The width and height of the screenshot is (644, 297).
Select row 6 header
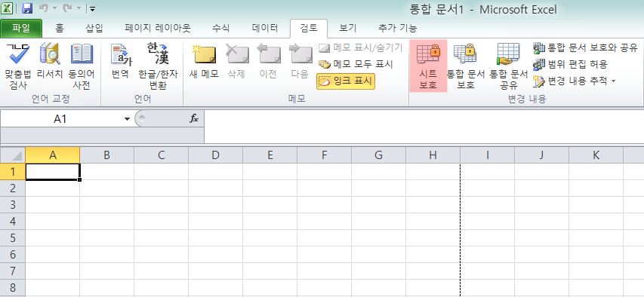(x=13, y=255)
